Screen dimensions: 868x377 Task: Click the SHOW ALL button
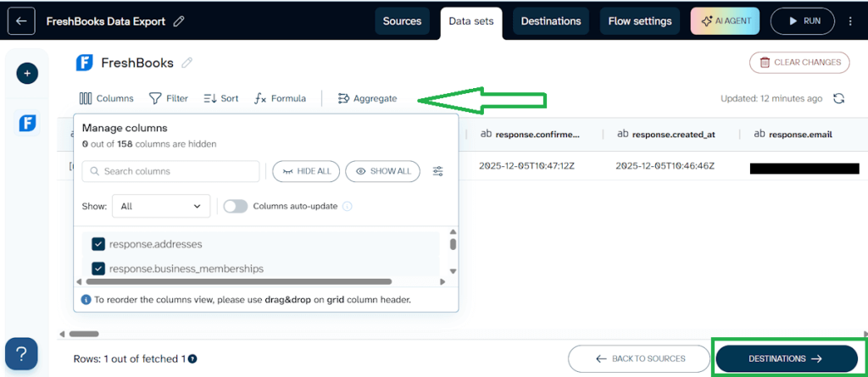(x=382, y=171)
